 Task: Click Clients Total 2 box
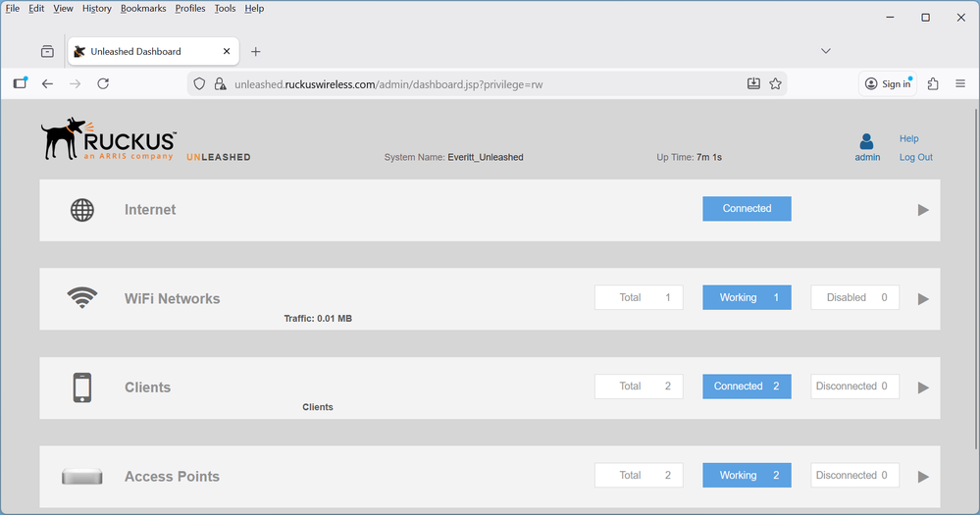[x=639, y=386]
